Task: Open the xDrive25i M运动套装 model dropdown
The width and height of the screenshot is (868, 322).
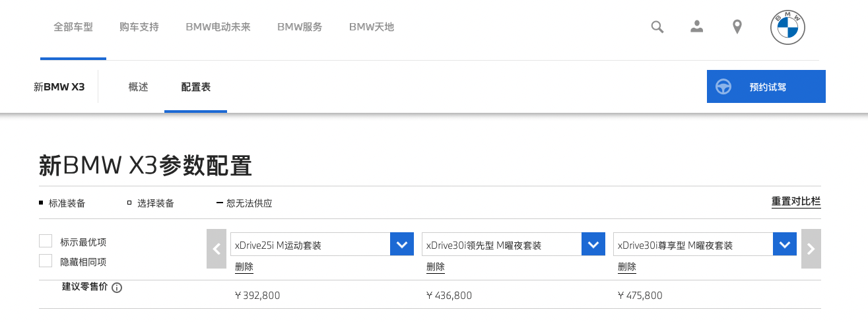Action: click(x=322, y=245)
